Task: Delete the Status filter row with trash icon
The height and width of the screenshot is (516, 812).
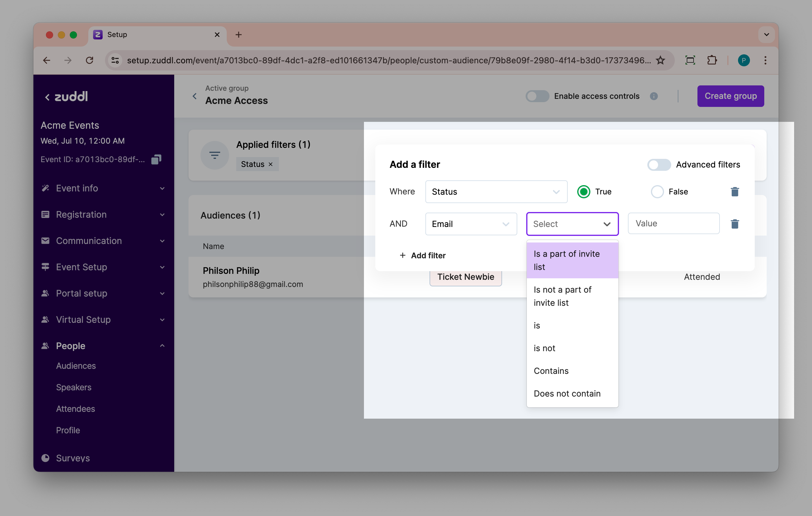Action: tap(734, 192)
